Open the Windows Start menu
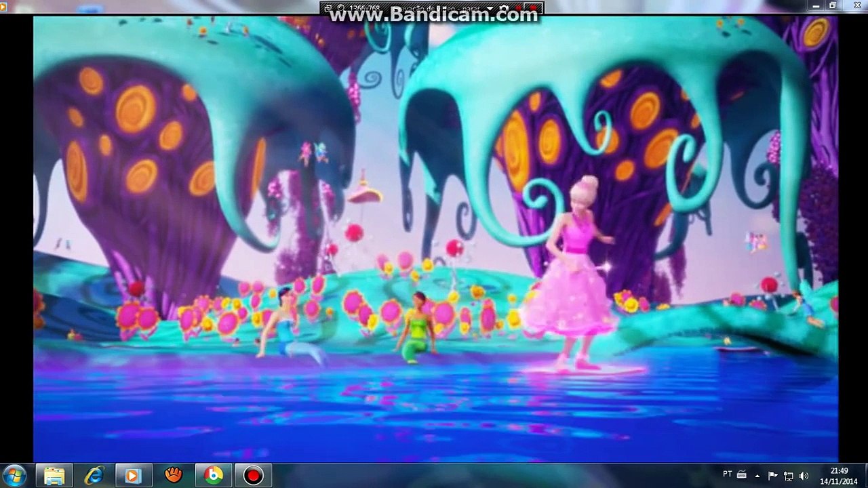Screen dimensions: 868x488 (15, 475)
